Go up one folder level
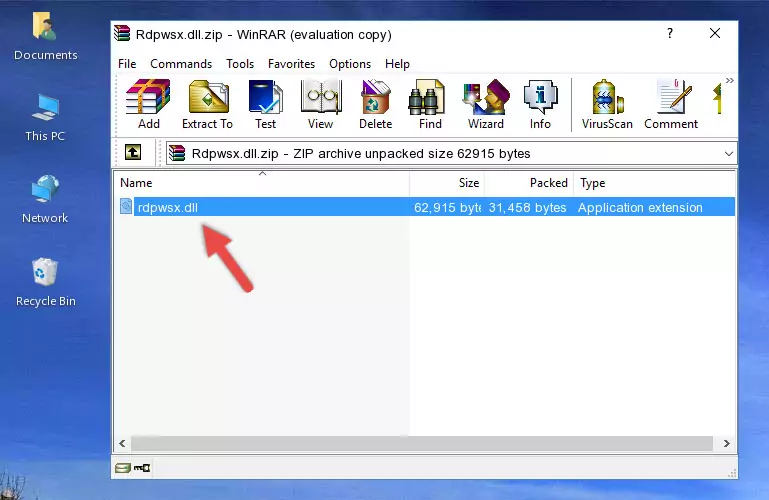Viewport: 769px width, 500px height. click(133, 152)
